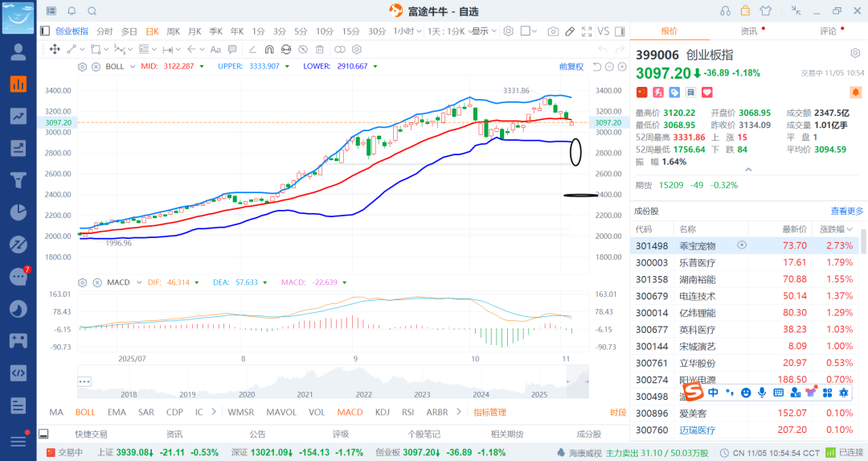The image size is (868, 461).
Task: Expand line drawing tool options
Action: point(83,49)
